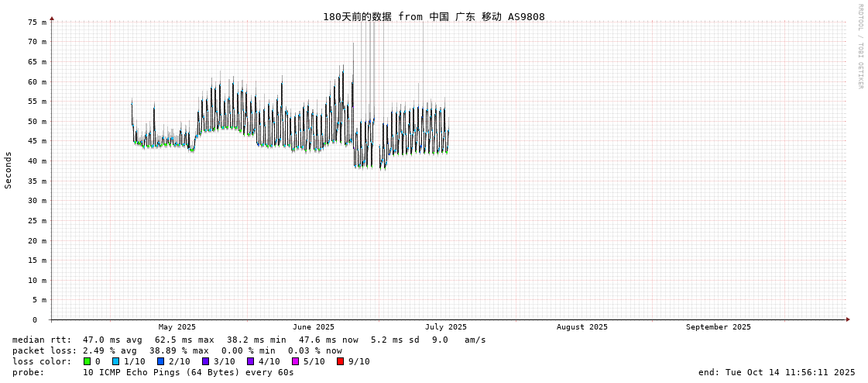Click the vertical Seconds axis label
The image size is (868, 383).
[9, 170]
